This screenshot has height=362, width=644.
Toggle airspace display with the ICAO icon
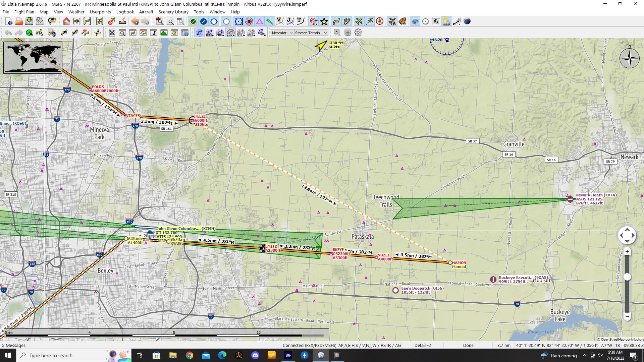(209, 33)
